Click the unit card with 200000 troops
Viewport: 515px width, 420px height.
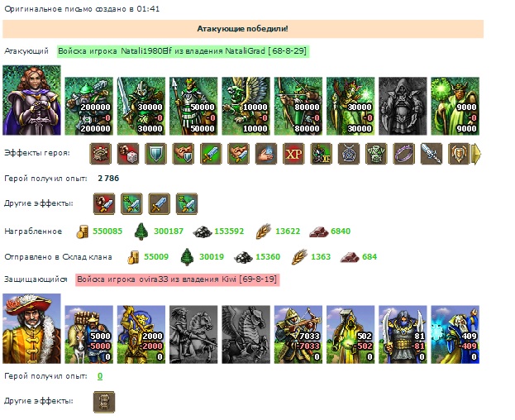click(89, 106)
